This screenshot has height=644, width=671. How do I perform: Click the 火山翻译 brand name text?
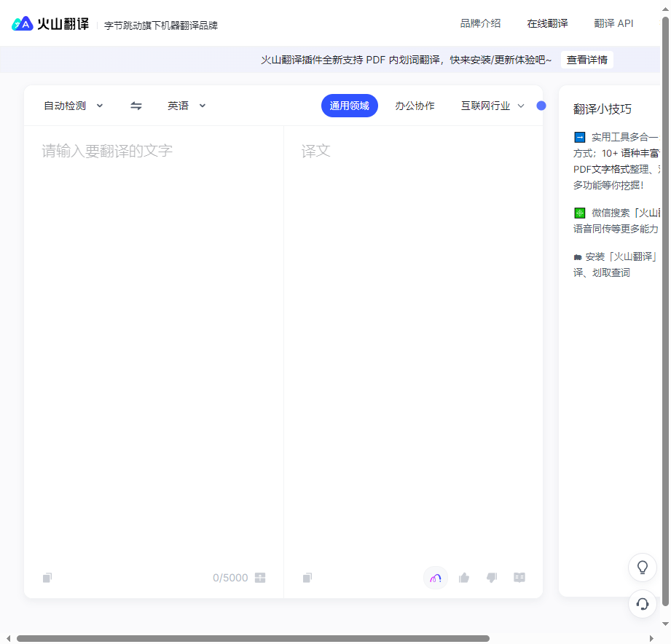(x=63, y=24)
